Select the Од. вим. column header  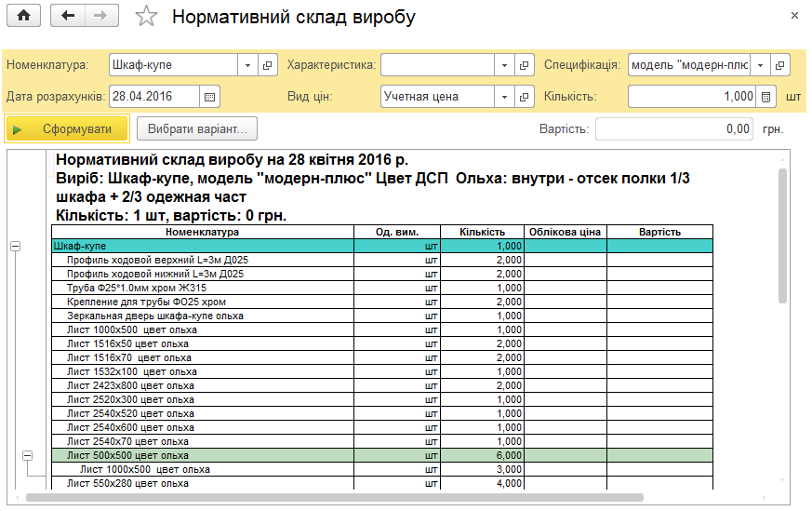(397, 232)
